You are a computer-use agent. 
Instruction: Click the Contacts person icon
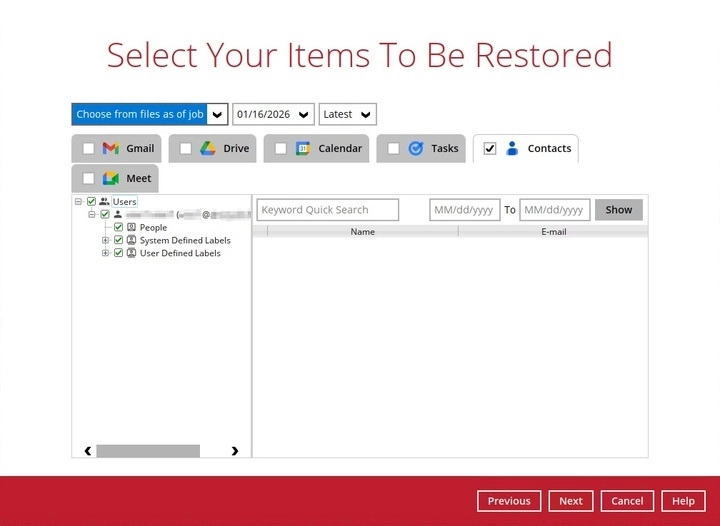[x=512, y=148]
